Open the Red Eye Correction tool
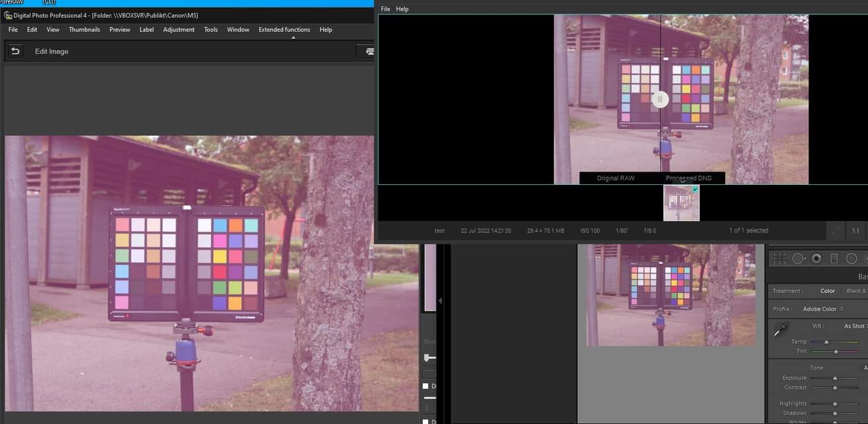Image resolution: width=868 pixels, height=424 pixels. tap(816, 258)
